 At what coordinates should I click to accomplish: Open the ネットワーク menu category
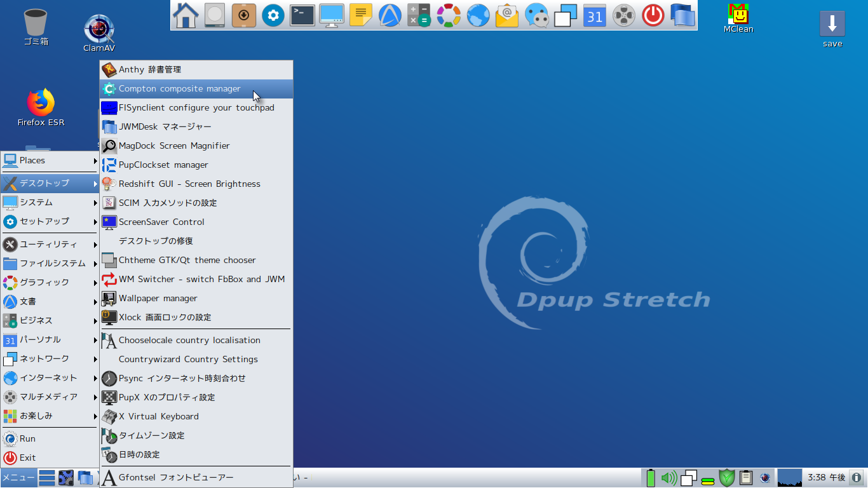pyautogui.click(x=50, y=358)
